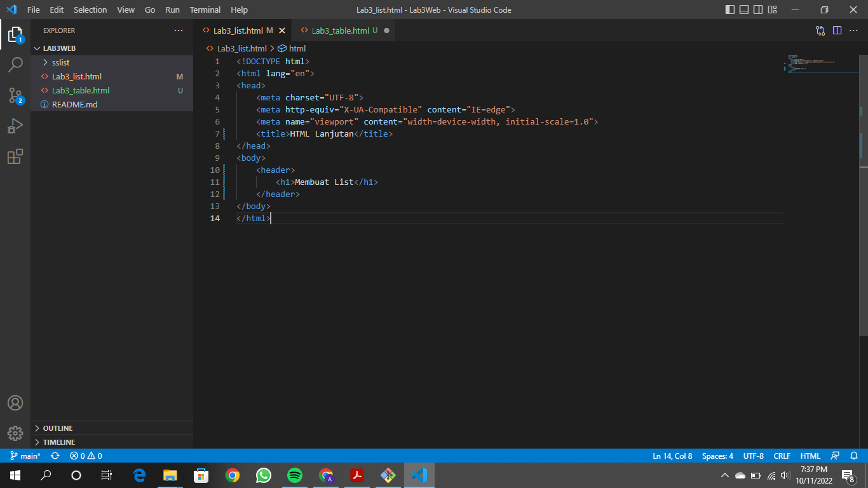Click HTML language mode in status bar
Screen dimensions: 868x488
point(810,456)
